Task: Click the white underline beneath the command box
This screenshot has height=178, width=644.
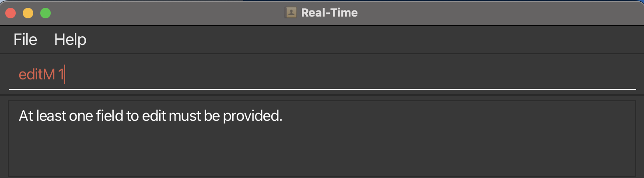Action: click(x=322, y=89)
